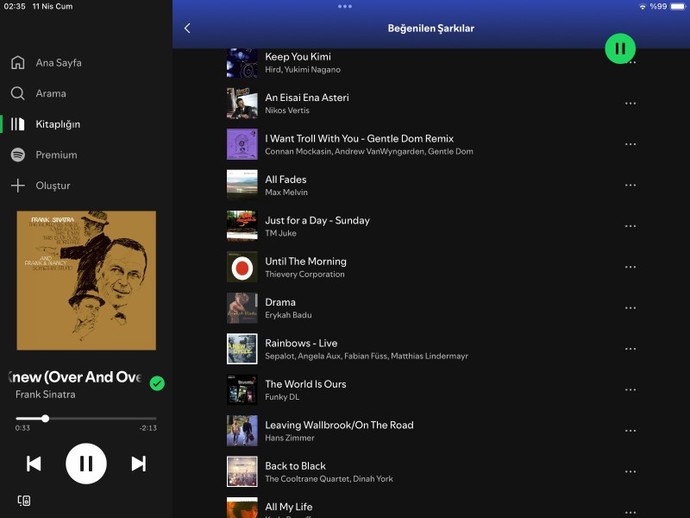This screenshot has height=518, width=690.
Task: Open Premium Spotify logo icon
Action: point(18,155)
